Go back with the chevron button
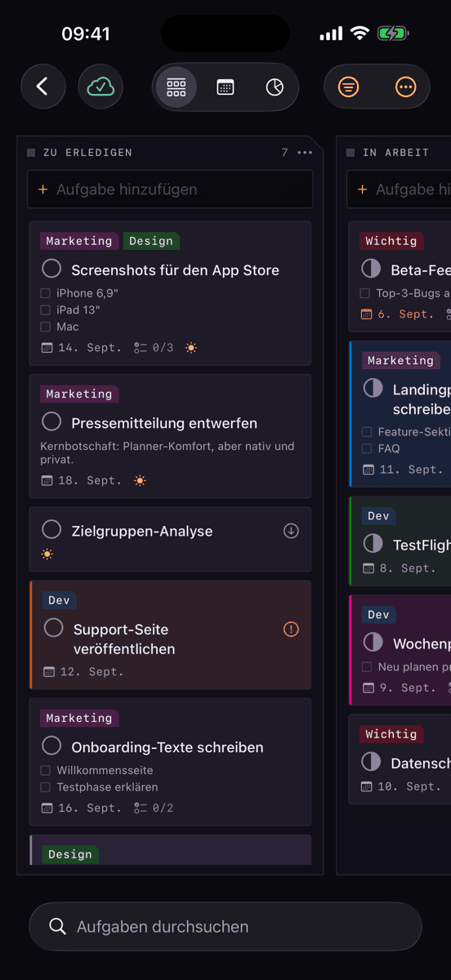Image resolution: width=451 pixels, height=980 pixels. point(43,87)
